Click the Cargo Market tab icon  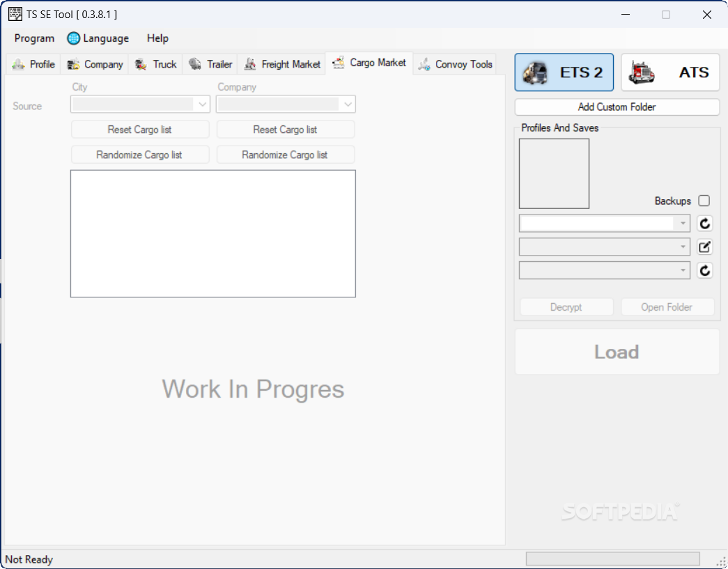tap(339, 62)
